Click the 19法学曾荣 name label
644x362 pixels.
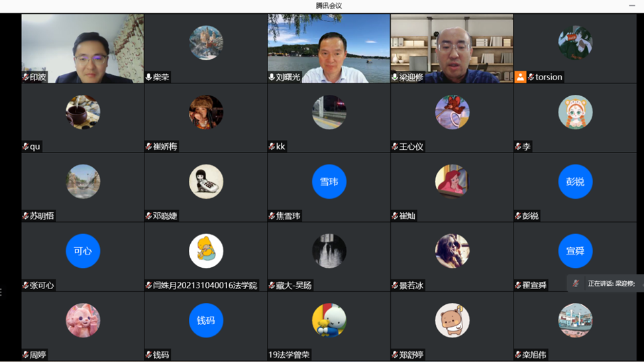(x=289, y=355)
